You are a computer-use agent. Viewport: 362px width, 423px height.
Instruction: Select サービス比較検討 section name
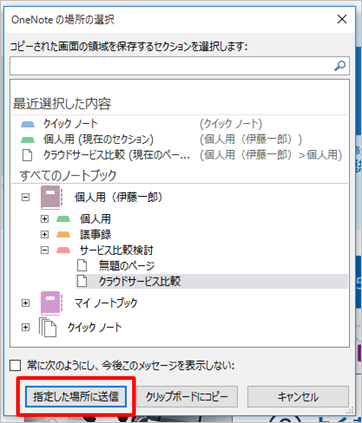[x=116, y=250]
